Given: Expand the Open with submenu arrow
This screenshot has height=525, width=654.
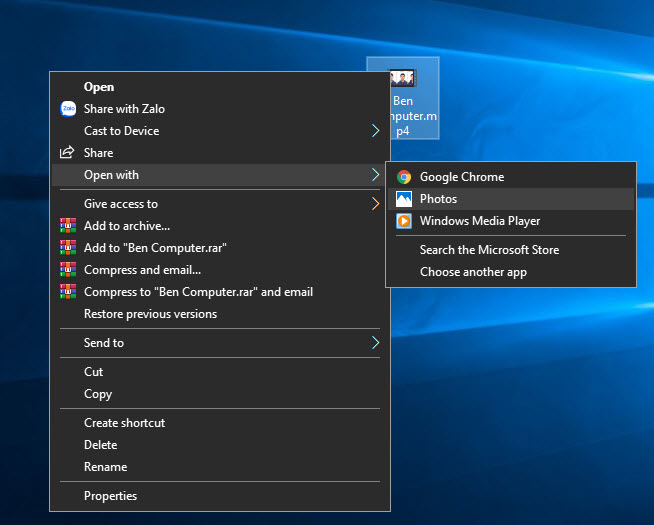Looking at the screenshot, I should click(375, 175).
